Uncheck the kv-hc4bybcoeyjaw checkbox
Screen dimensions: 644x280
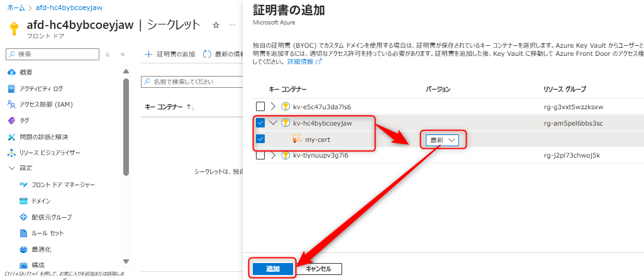(x=260, y=123)
